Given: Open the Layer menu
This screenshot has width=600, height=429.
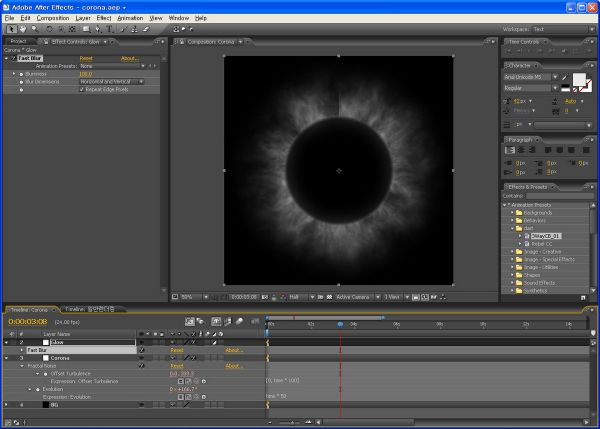Looking at the screenshot, I should click(x=83, y=18).
